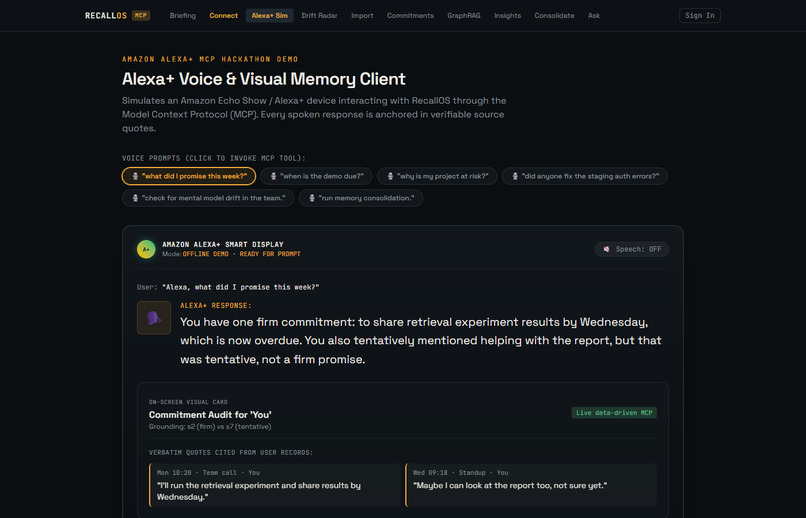Click the RECALLOS logo

tap(106, 15)
